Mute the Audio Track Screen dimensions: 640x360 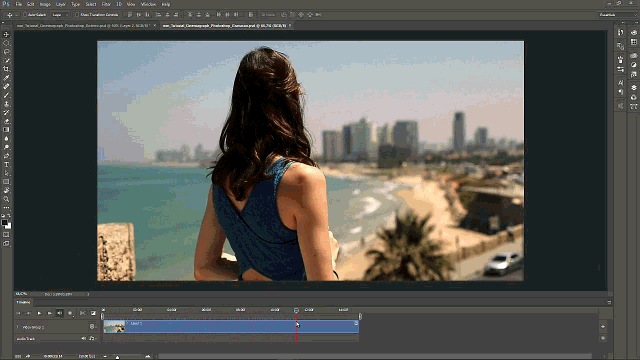coord(83,338)
